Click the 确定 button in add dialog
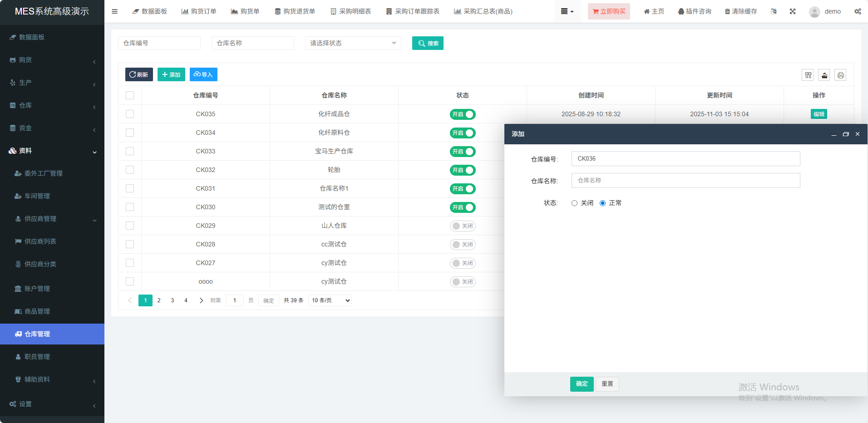Screen dimensions: 868x423 pos(582,384)
